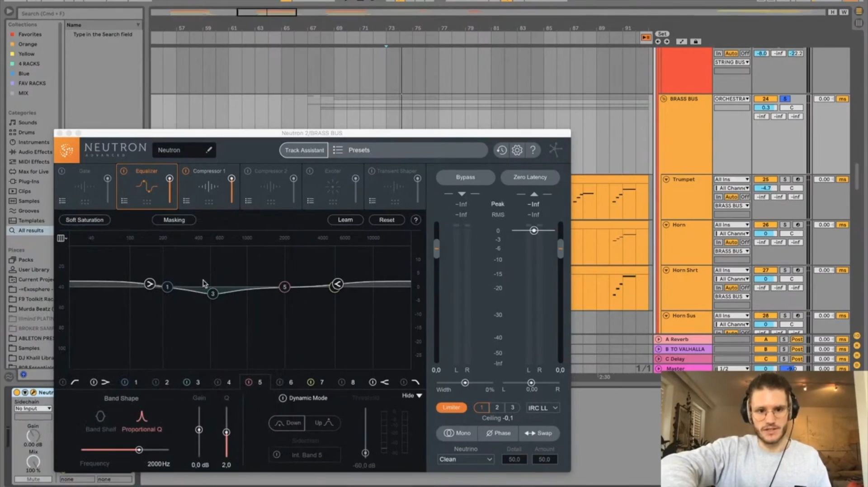The image size is (868, 487).
Task: Collapse the Trumpet track fold button
Action: click(x=666, y=179)
